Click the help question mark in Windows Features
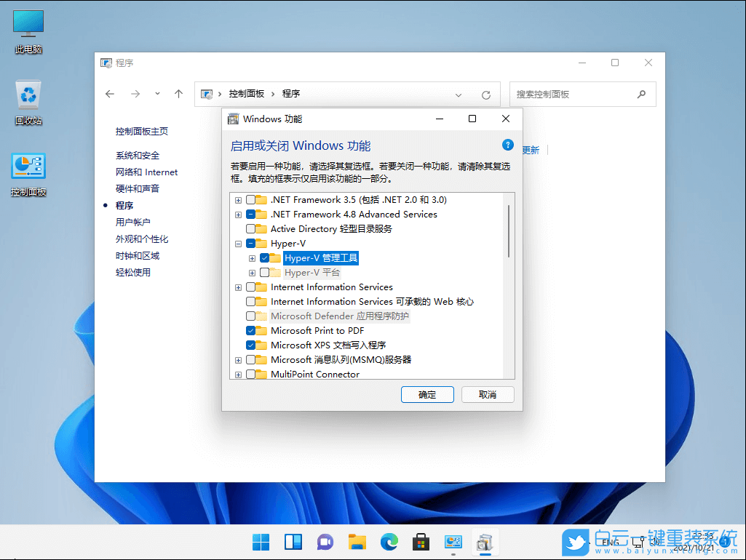This screenshot has width=746, height=560. pos(507,145)
